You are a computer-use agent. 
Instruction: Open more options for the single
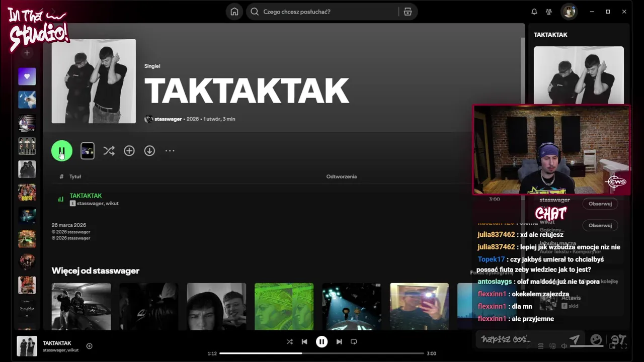point(170,151)
